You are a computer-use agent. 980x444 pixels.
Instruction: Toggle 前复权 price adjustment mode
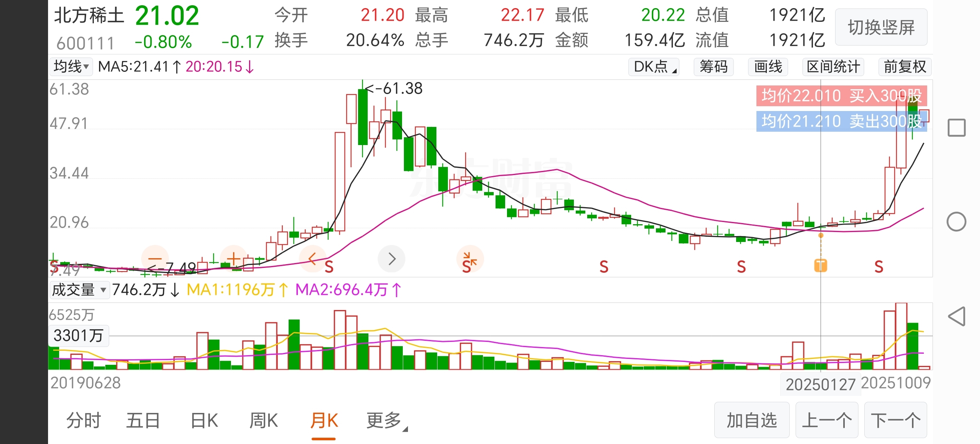905,67
